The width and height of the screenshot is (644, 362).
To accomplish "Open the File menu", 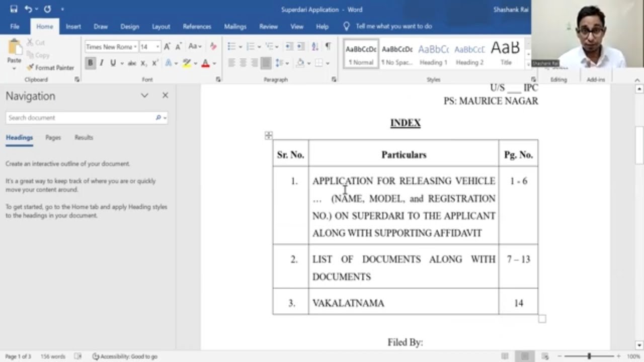I will (x=15, y=26).
